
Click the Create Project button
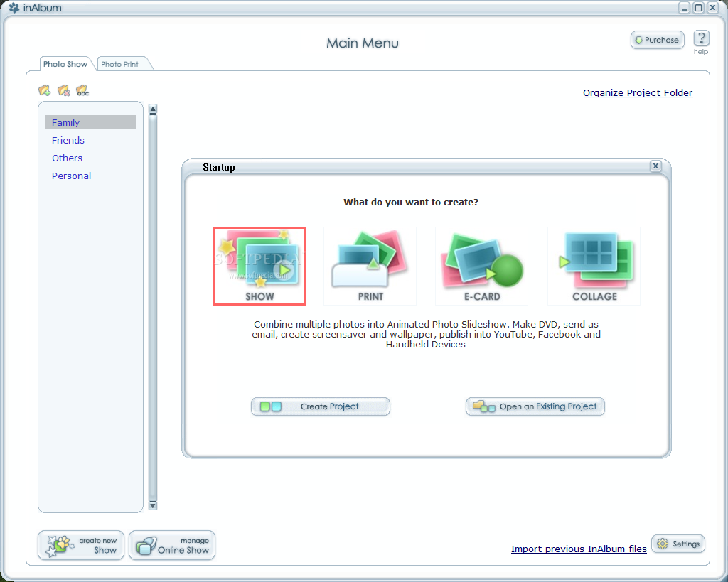[321, 406]
